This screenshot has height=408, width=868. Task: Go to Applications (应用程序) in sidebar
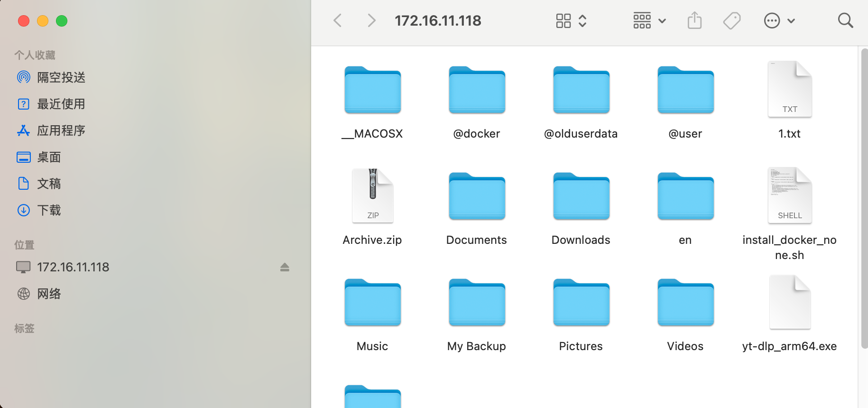point(61,130)
